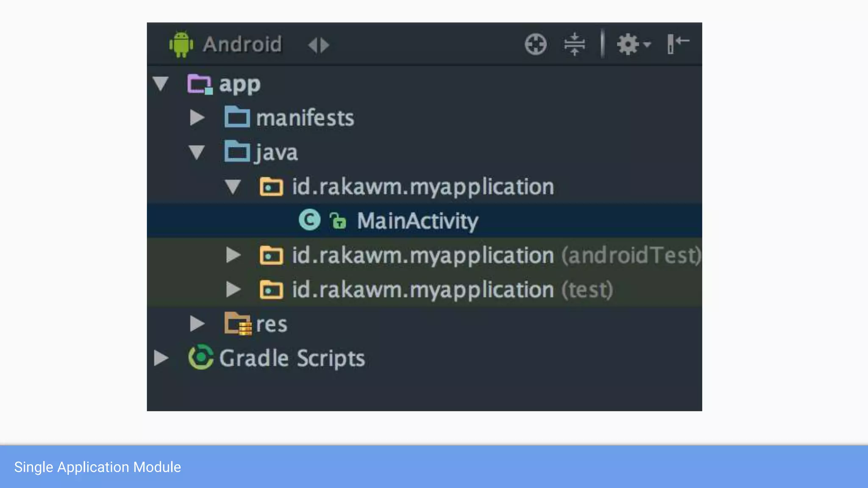Click the green lock icon beside MainActivity
This screenshot has height=488, width=868.
[338, 221]
